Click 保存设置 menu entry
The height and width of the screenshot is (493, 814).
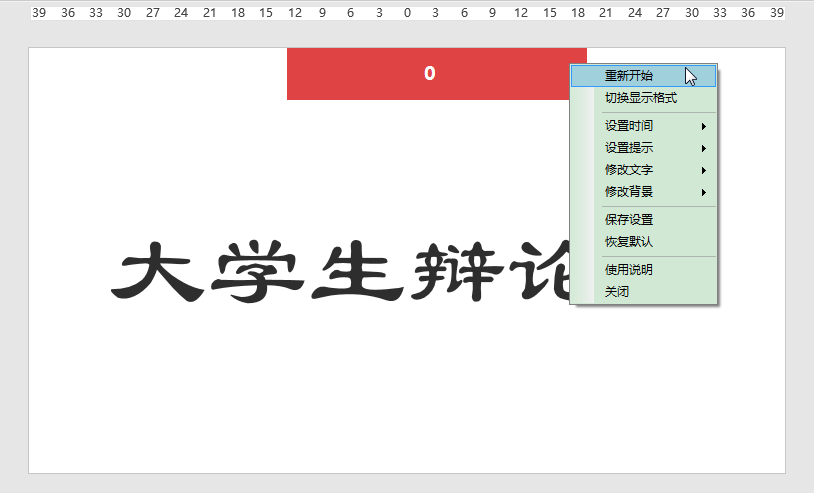[x=643, y=220]
